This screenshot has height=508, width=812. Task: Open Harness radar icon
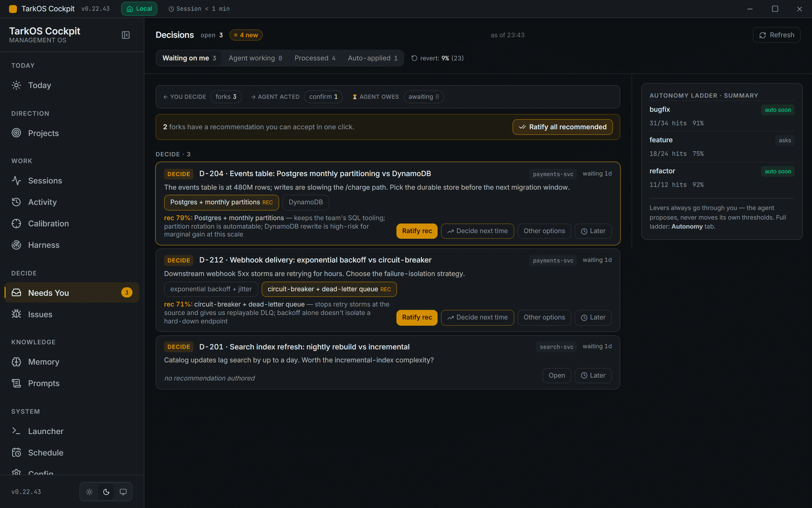click(x=16, y=245)
